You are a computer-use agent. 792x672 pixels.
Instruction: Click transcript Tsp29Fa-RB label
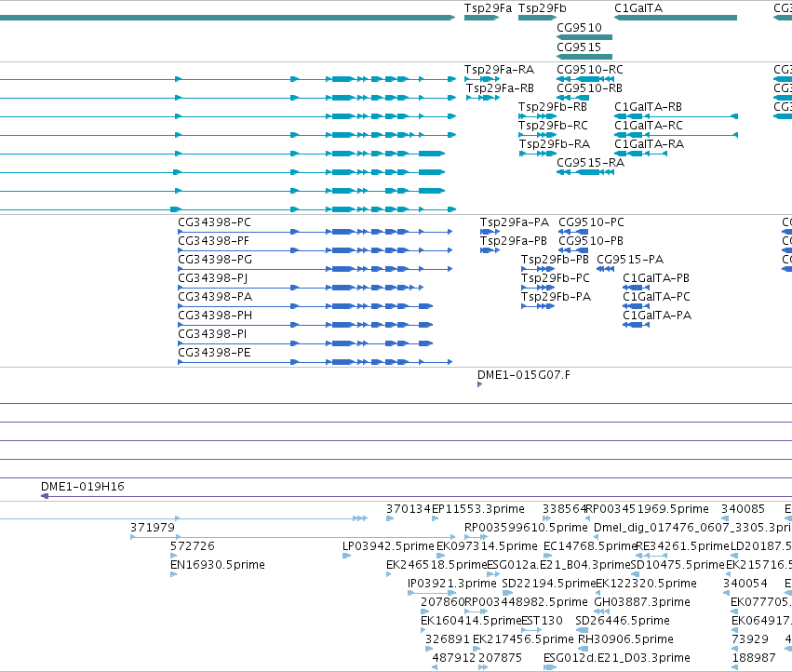coord(500,87)
